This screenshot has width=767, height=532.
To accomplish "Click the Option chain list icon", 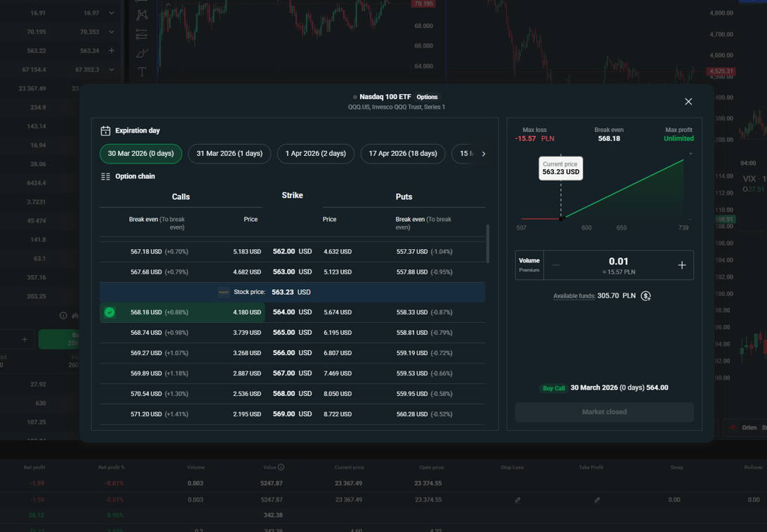I will [105, 177].
